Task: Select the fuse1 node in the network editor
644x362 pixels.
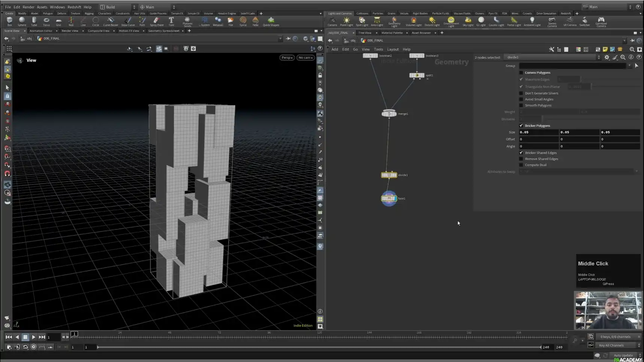Action: click(389, 198)
